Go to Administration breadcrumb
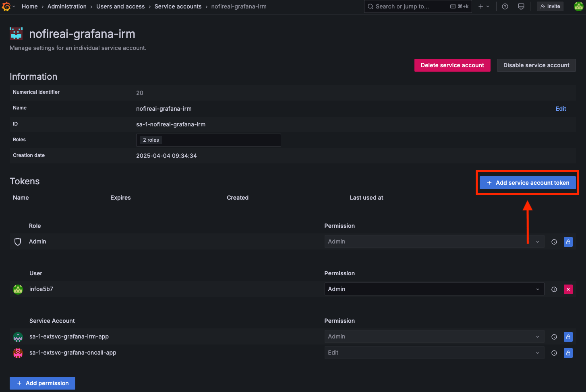This screenshot has height=392, width=586. [x=67, y=6]
